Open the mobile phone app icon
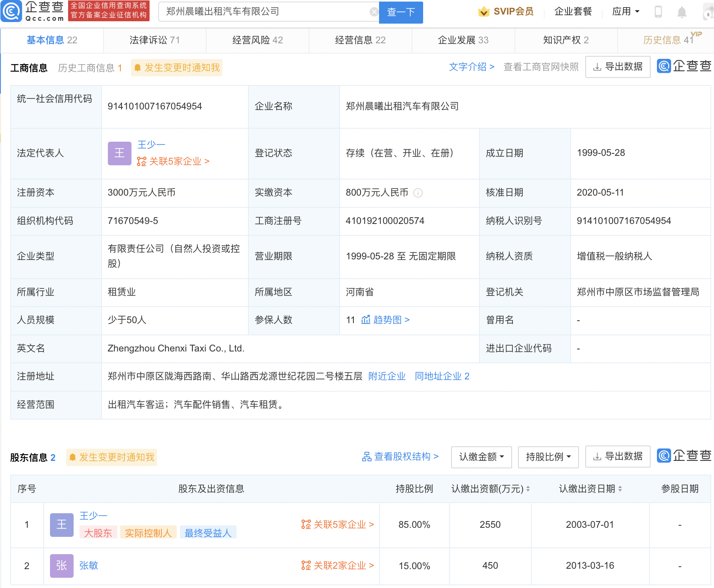Viewport: 714px width, 588px height. tap(658, 12)
